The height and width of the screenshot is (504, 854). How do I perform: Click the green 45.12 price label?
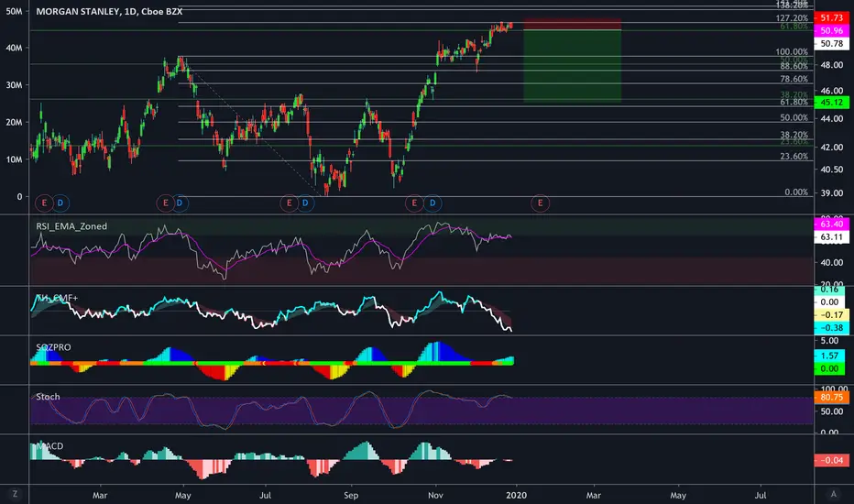point(832,102)
